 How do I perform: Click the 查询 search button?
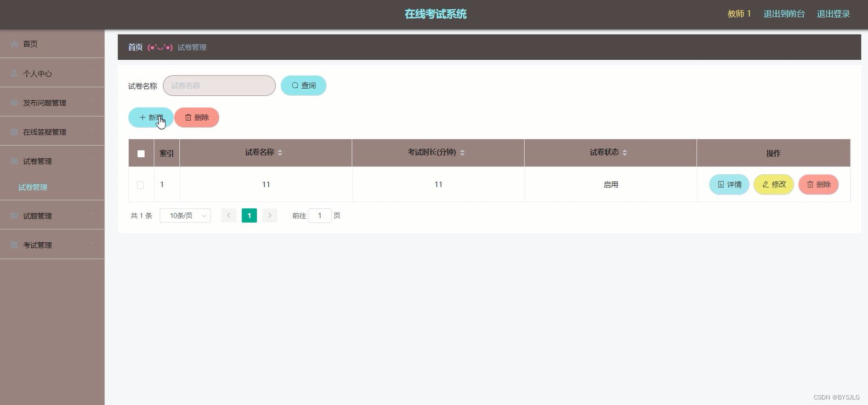click(303, 85)
